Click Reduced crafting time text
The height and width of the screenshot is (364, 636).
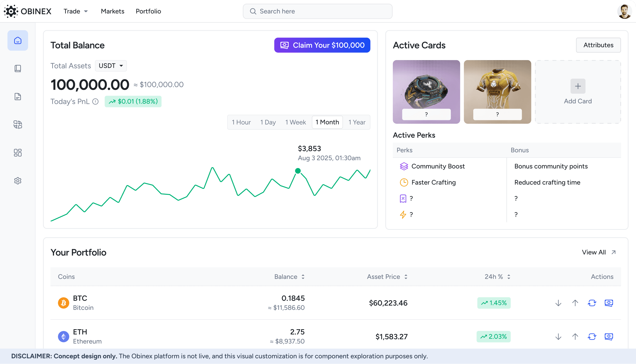pos(547,183)
